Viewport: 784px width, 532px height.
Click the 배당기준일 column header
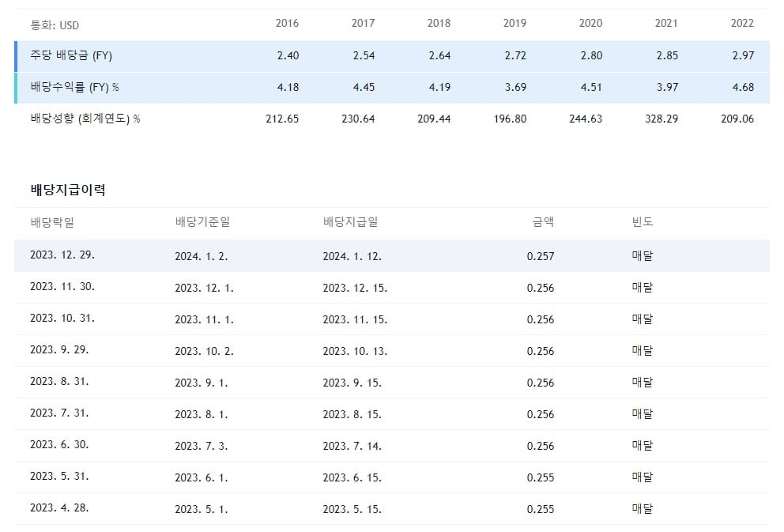202,221
